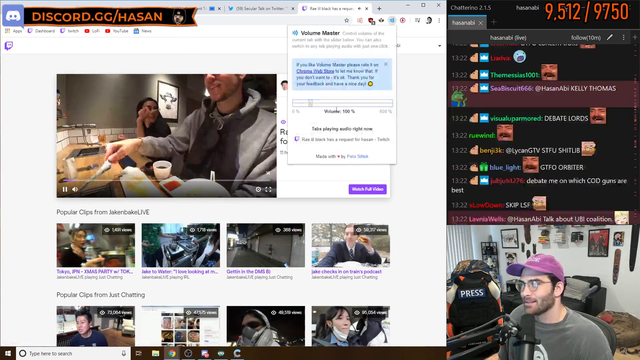Open the Chrome Web Store link
Image resolution: width=640 pixels, height=360 pixels.
tap(315, 71)
